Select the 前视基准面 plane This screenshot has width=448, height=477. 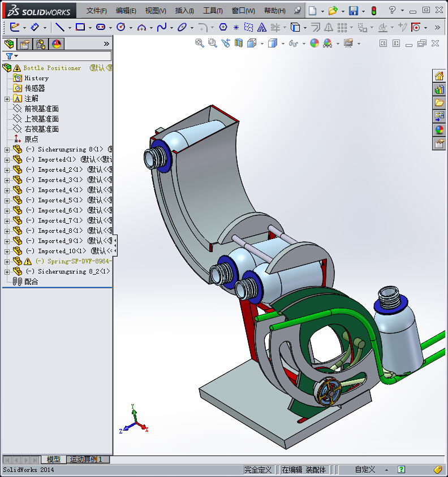(41, 109)
